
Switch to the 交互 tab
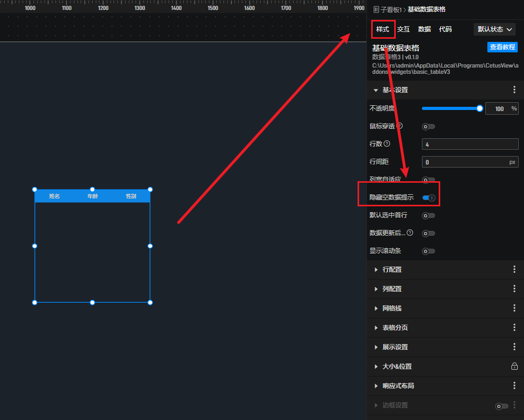coord(403,29)
